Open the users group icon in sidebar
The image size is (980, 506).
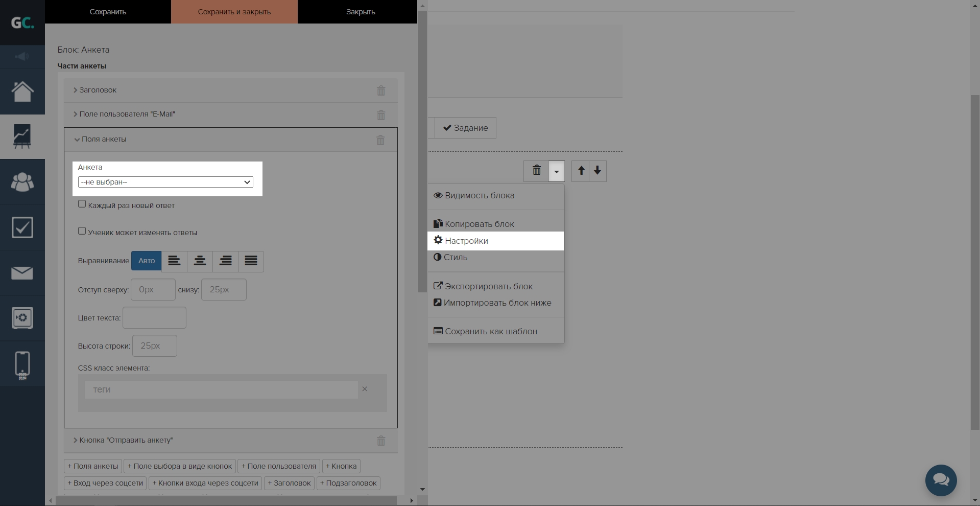coord(22,182)
